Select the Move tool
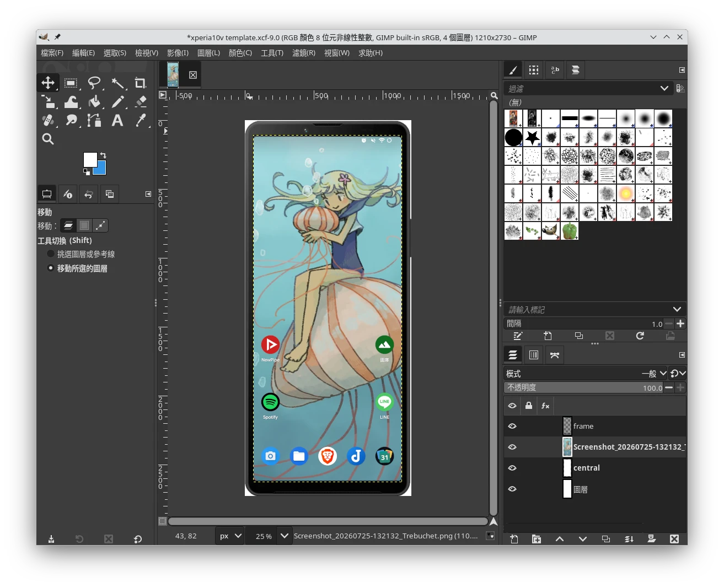 coord(48,83)
